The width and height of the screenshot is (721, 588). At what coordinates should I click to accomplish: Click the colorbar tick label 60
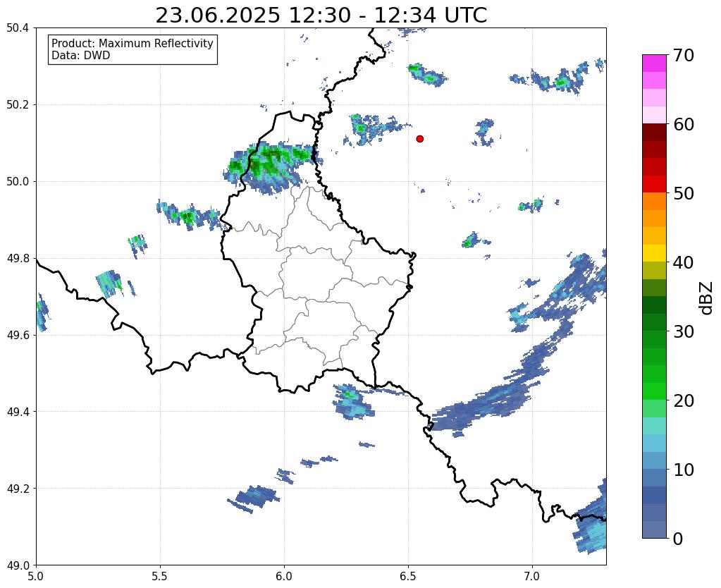(x=683, y=124)
